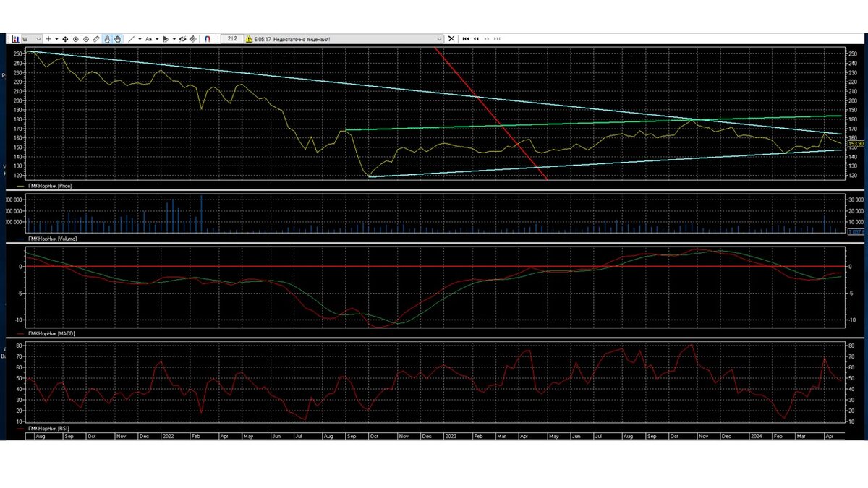Expand the text tool dropdown arrow
The width and height of the screenshot is (868, 488).
pyautogui.click(x=157, y=39)
